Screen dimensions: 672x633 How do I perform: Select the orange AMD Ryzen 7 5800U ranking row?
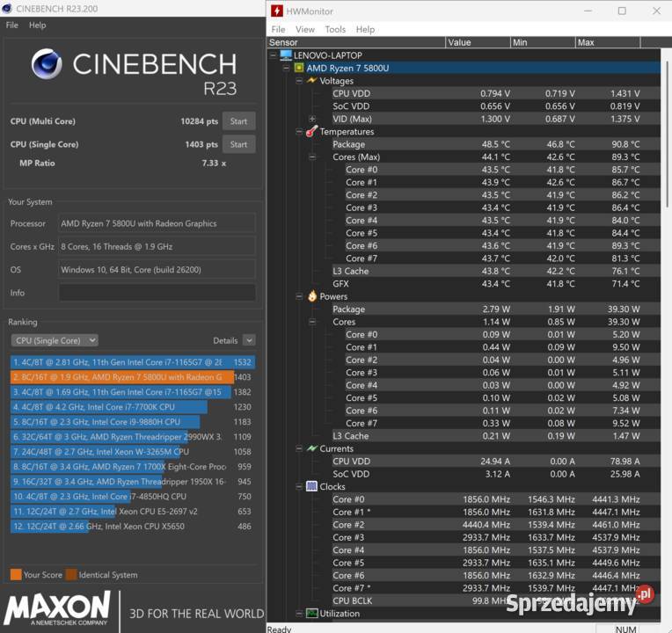pos(133,377)
